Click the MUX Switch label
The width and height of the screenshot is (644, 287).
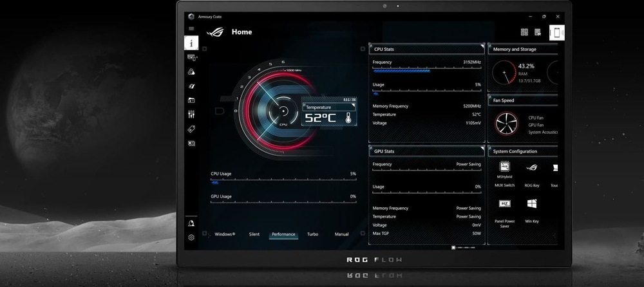(x=505, y=185)
